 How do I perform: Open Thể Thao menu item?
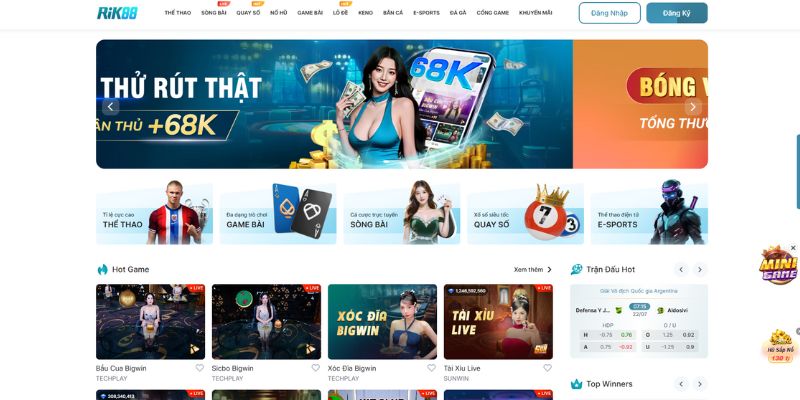point(178,13)
